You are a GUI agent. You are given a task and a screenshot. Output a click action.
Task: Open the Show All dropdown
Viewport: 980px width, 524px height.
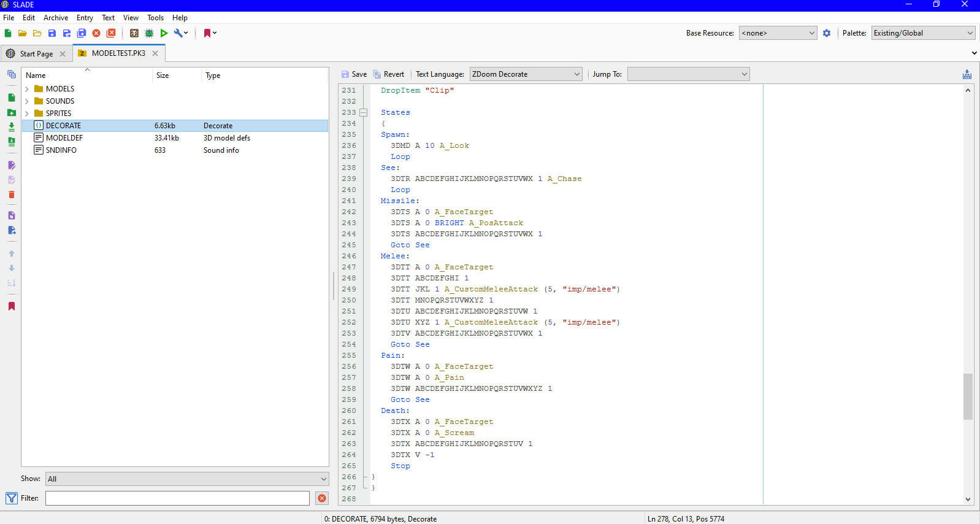pyautogui.click(x=187, y=479)
